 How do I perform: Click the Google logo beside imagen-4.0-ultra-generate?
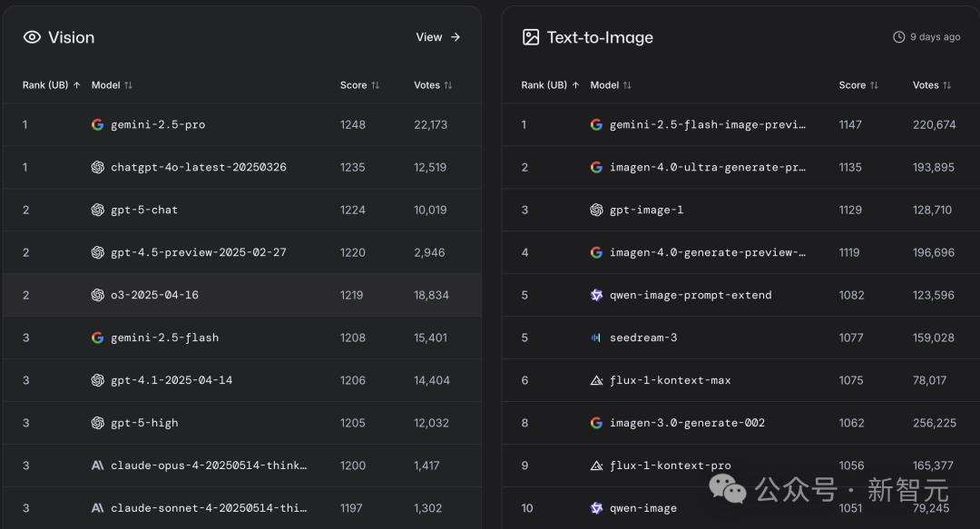[x=596, y=167]
